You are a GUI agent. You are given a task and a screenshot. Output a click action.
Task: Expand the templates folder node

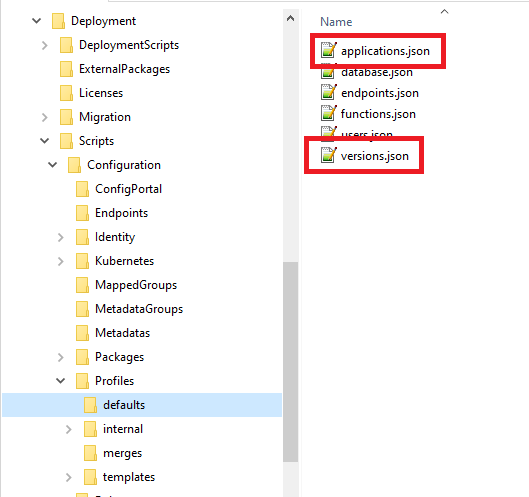click(69, 477)
